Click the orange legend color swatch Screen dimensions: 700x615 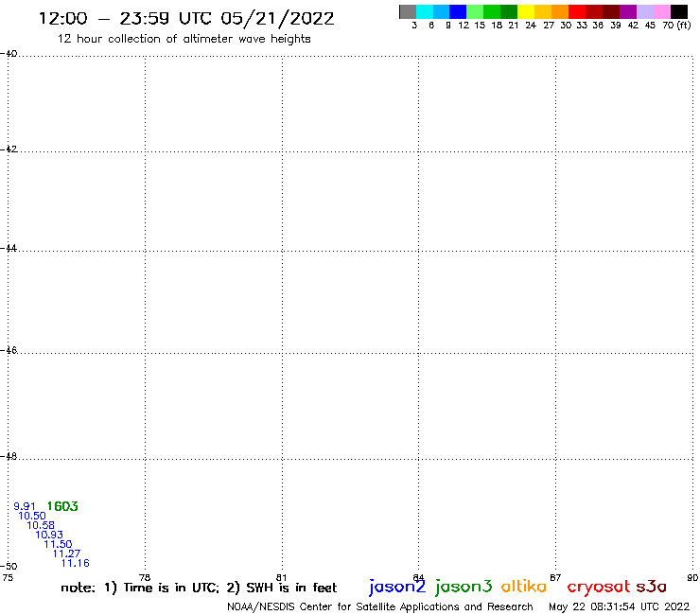coord(560,12)
